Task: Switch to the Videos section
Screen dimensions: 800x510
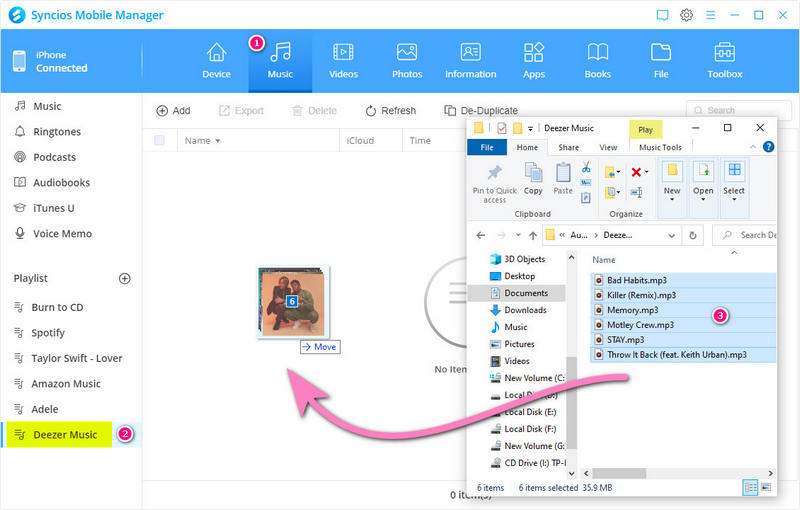Action: point(343,61)
